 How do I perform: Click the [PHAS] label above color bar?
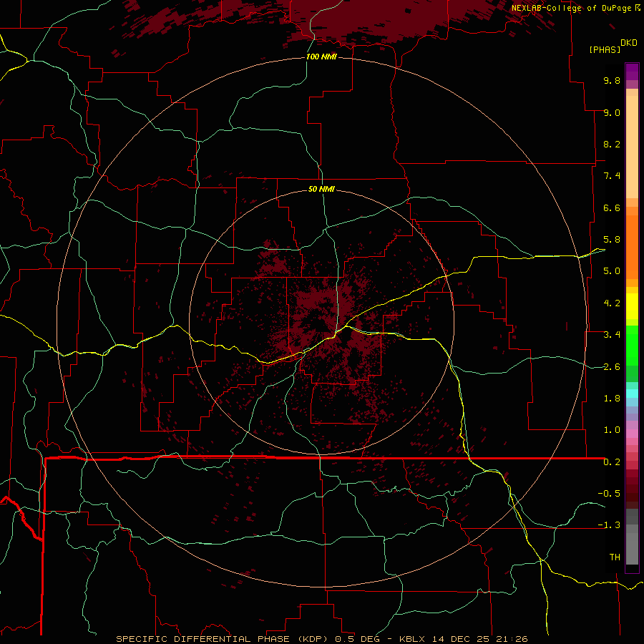tap(605, 49)
